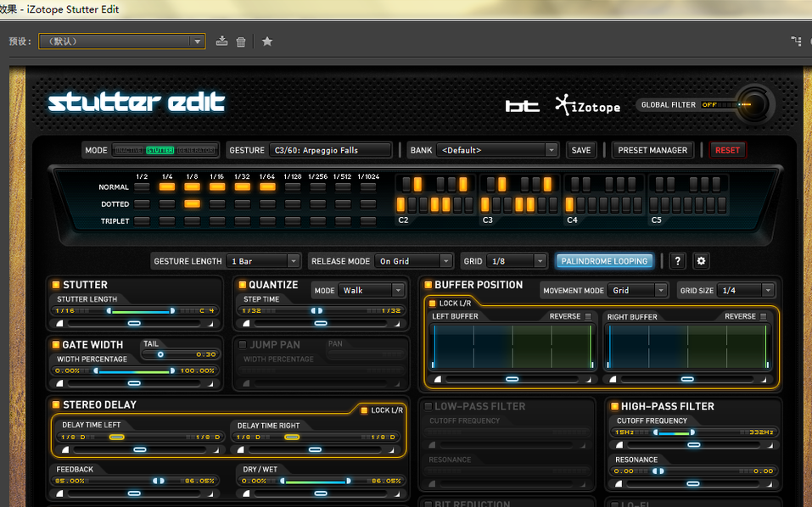
Task: Toggle the Dotted 1/8 stutter value
Action: tap(192, 203)
